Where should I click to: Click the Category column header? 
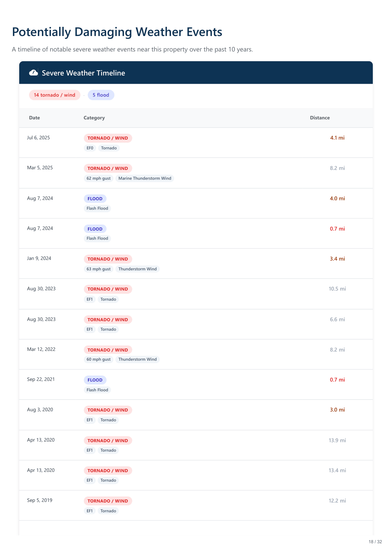point(94,118)
